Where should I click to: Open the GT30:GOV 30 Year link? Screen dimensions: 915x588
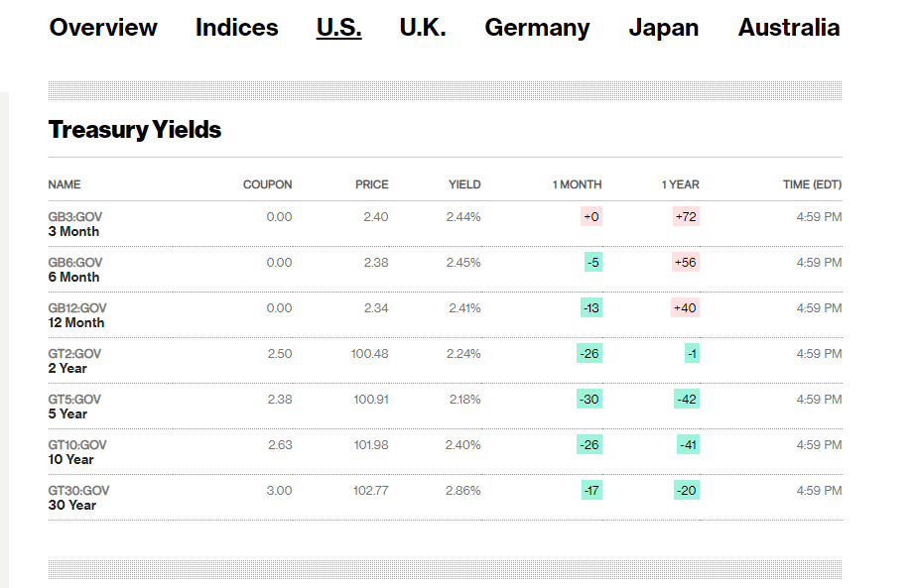point(78,497)
